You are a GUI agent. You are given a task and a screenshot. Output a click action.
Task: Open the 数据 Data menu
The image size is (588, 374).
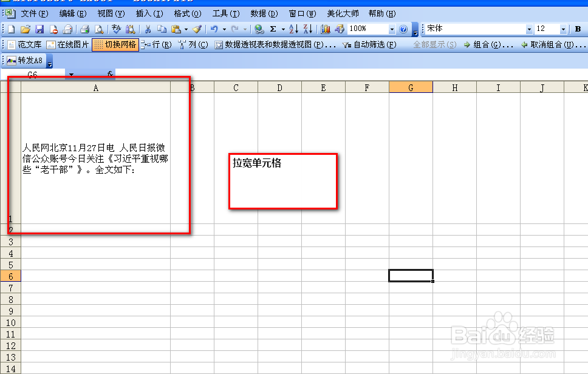click(264, 13)
